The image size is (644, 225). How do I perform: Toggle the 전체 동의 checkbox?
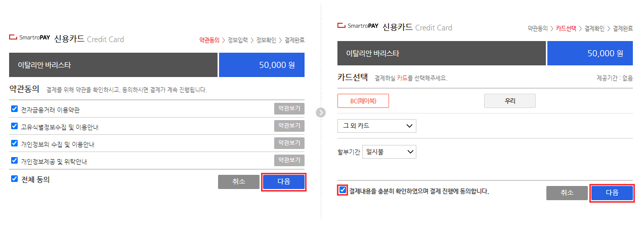(x=14, y=179)
